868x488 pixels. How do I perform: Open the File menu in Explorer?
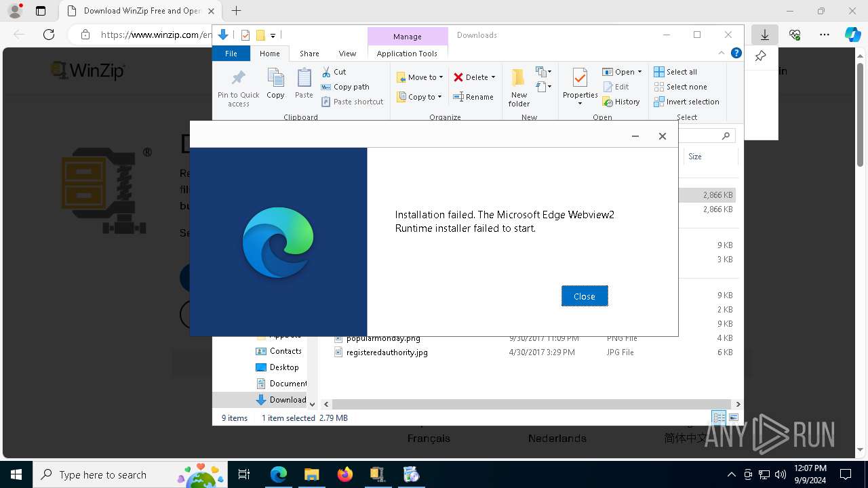[x=231, y=54]
